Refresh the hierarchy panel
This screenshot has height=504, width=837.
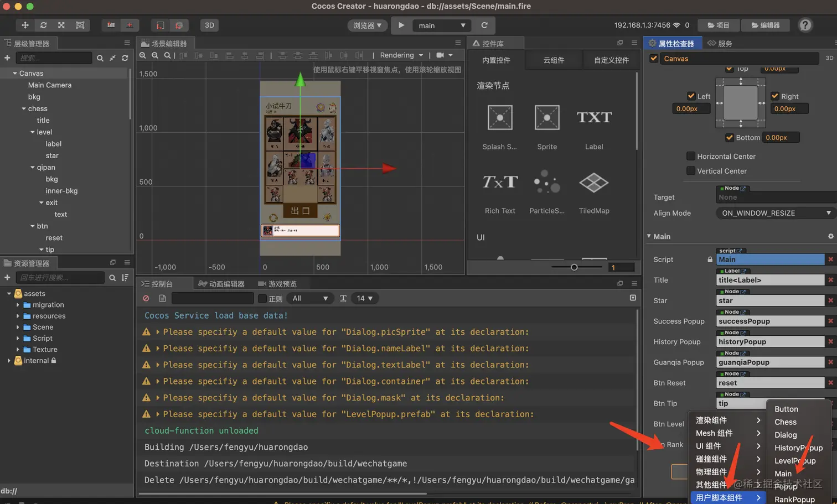coord(125,58)
